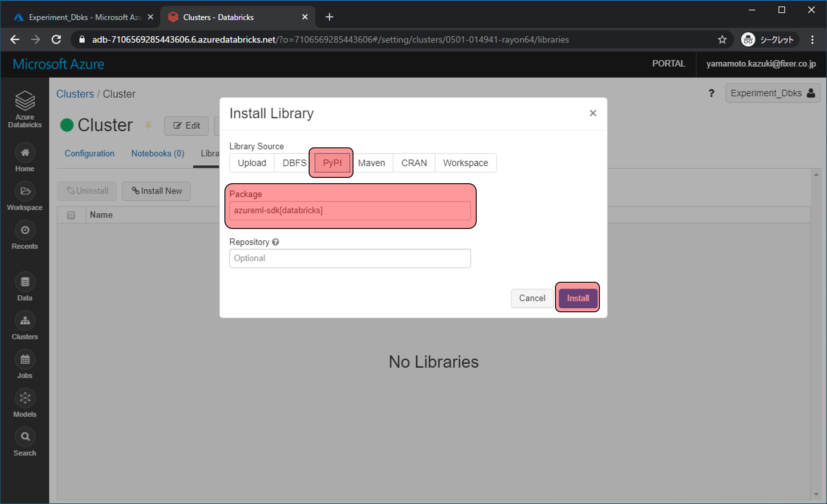Open Search magnifier icon in sidebar
This screenshot has width=827, height=504.
(25, 437)
